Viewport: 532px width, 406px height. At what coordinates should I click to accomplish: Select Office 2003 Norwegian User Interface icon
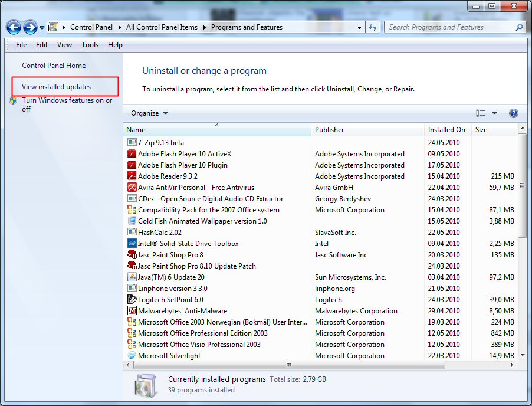132,322
